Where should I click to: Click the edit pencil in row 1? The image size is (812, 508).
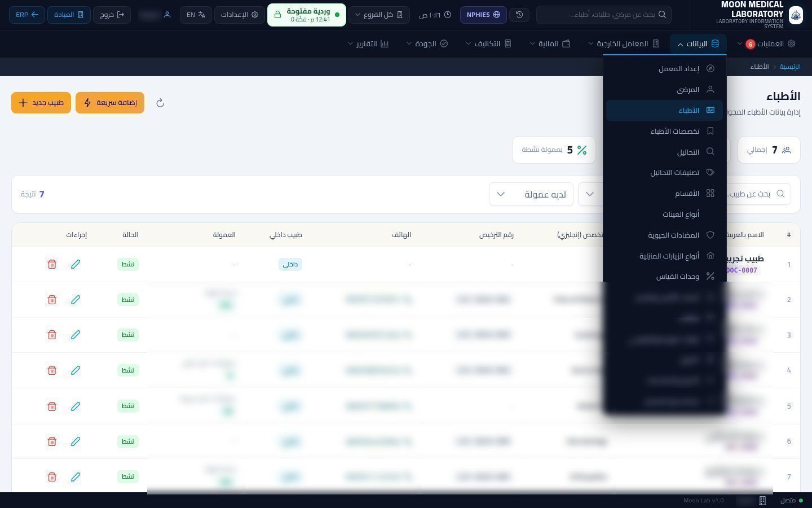[x=76, y=264]
